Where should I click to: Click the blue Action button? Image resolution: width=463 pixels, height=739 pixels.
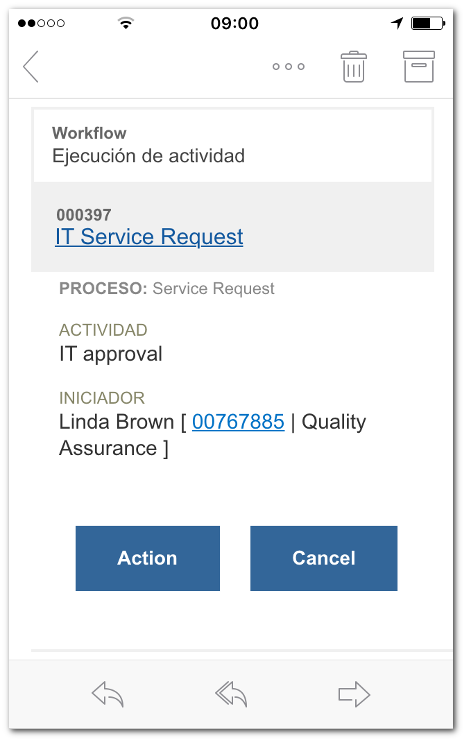tap(148, 558)
